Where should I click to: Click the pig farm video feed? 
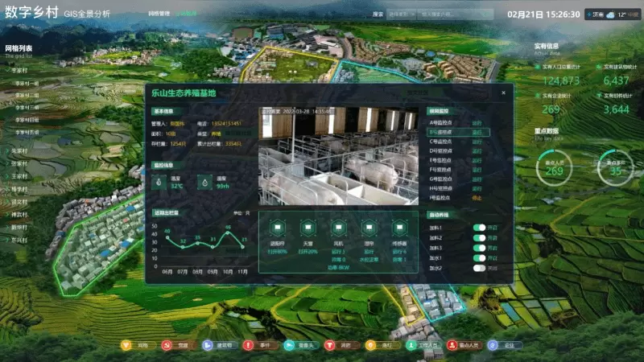338,156
